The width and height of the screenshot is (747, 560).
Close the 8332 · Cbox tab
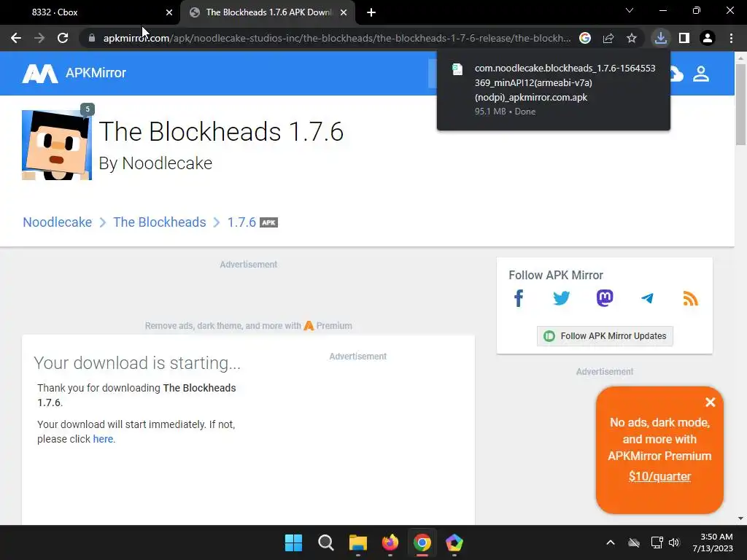[169, 12]
